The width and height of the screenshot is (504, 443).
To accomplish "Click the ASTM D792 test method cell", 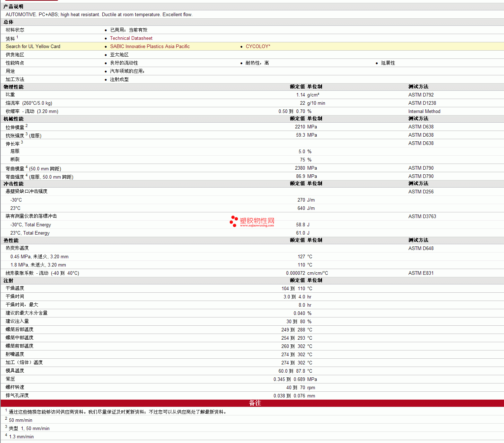I will point(421,95).
